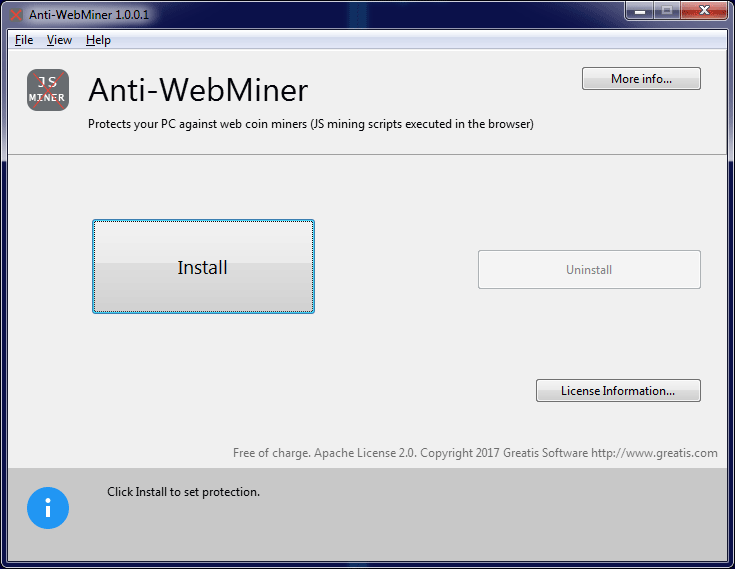This screenshot has height=569, width=735.
Task: Click the Anti-WebMiner title bar app icon
Action: [16, 15]
